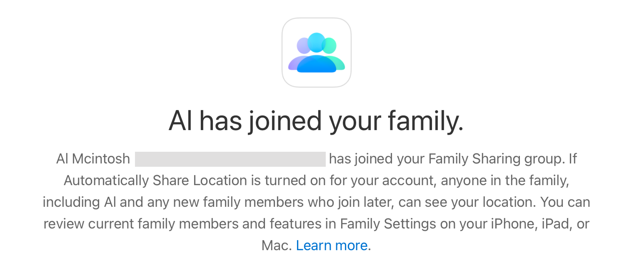The height and width of the screenshot is (271, 644).
Task: Click the Family Sharing icon
Action: (x=317, y=53)
